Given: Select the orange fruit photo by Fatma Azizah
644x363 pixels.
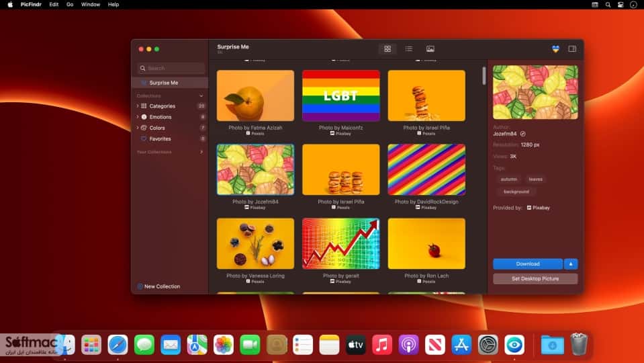Looking at the screenshot, I should coord(255,95).
